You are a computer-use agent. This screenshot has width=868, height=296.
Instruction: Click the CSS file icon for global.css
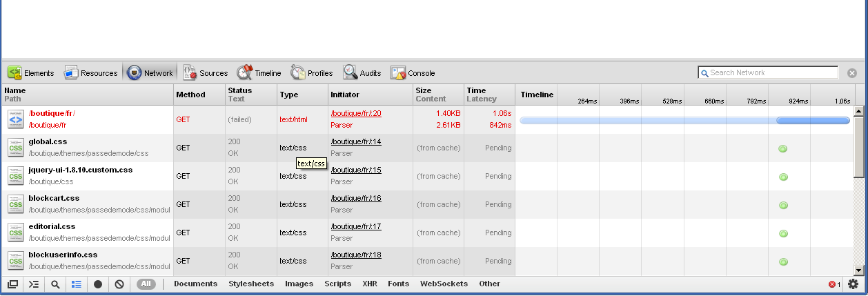point(15,148)
